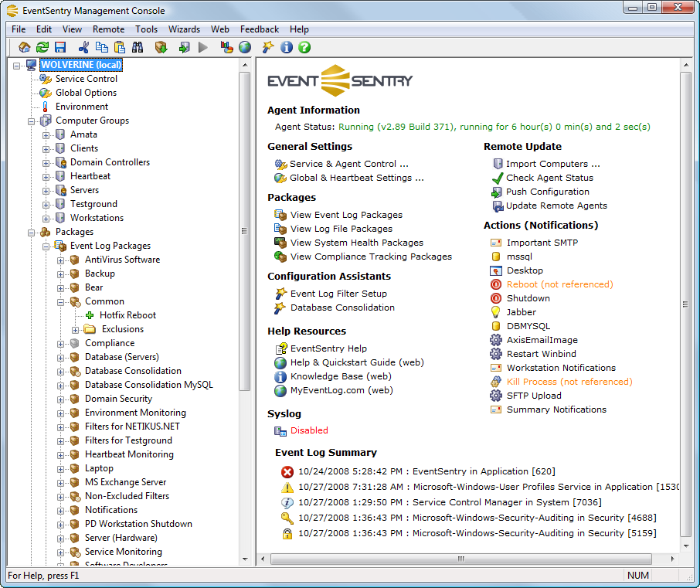Open the Feedback menu
The width and height of the screenshot is (700, 588).
(260, 29)
